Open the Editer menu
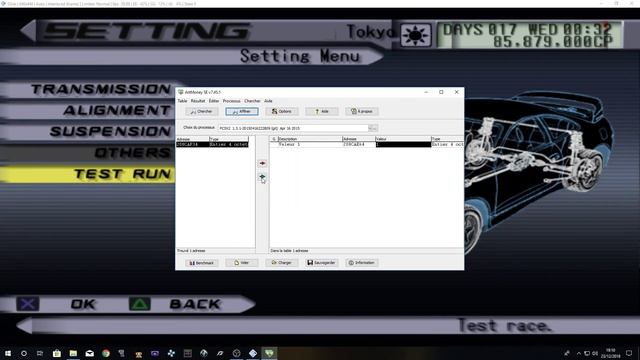 click(214, 101)
